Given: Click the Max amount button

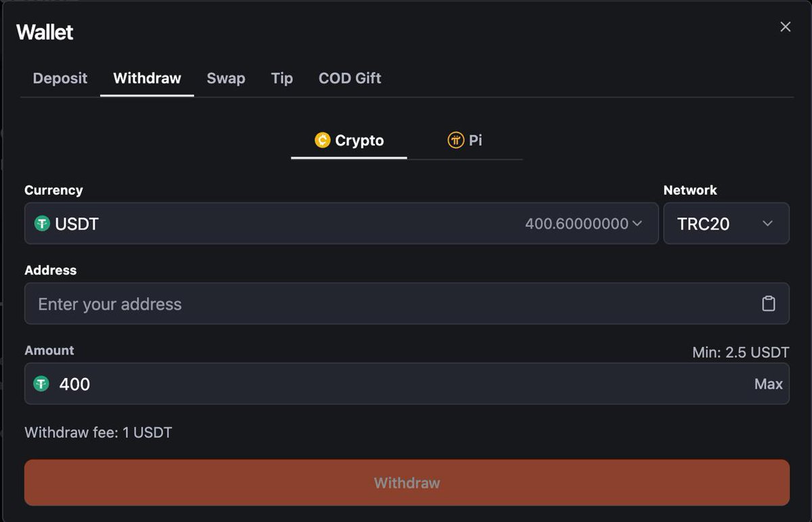Looking at the screenshot, I should [768, 384].
